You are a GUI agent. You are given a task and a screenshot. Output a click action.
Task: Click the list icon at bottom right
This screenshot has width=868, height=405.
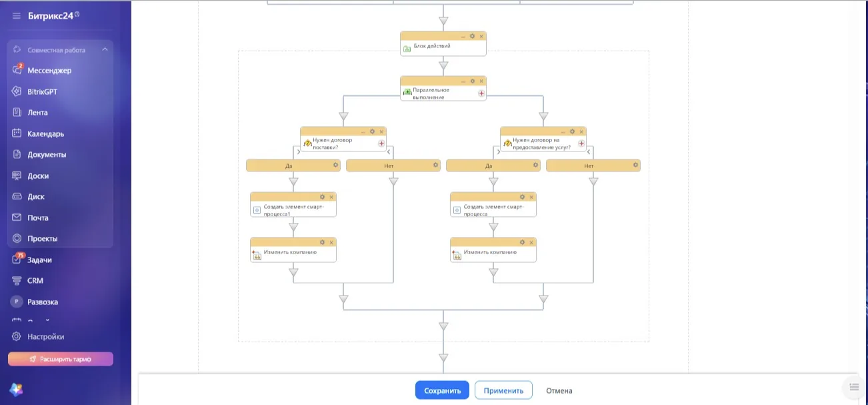coord(854,387)
